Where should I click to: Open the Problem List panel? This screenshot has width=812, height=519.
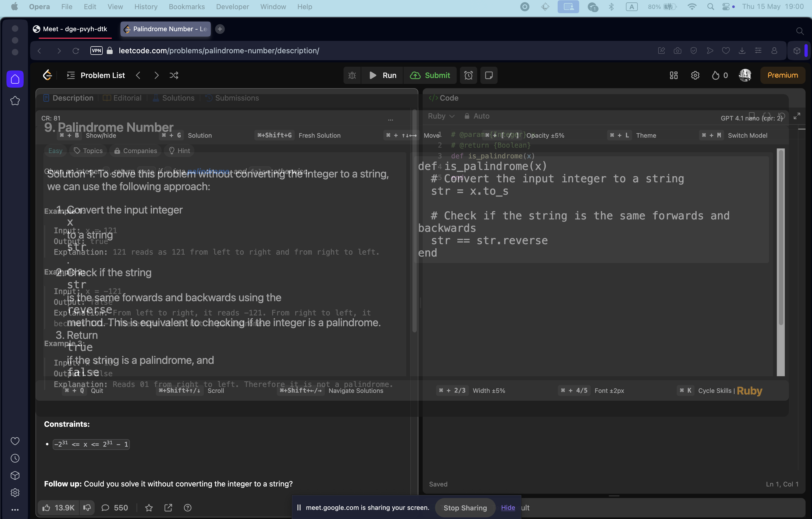click(x=96, y=75)
